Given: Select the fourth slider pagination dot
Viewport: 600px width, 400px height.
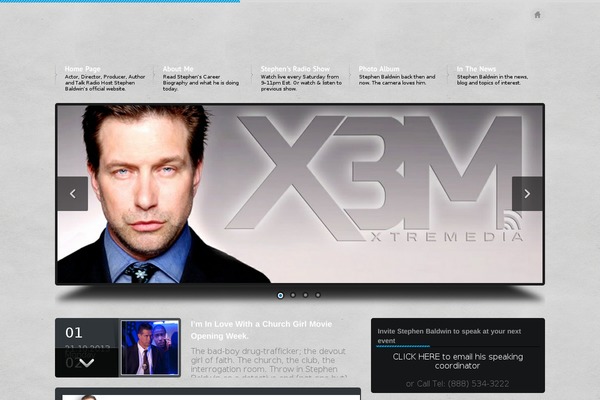Looking at the screenshot, I should pos(318,295).
